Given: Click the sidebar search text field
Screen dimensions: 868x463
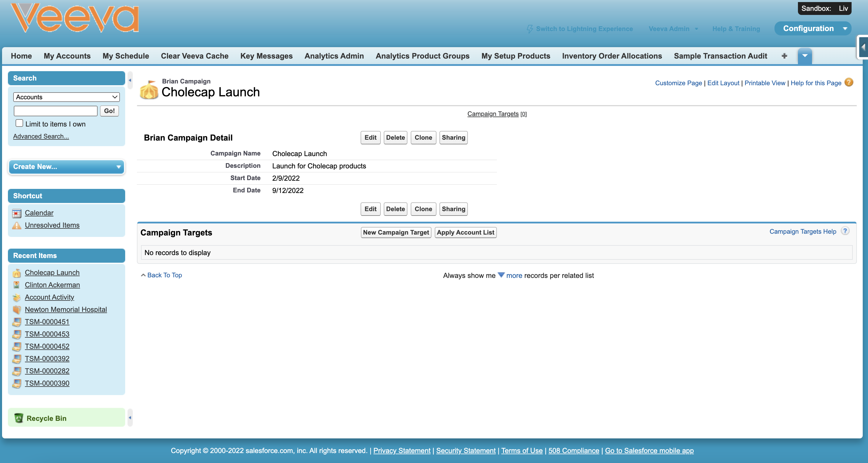Looking at the screenshot, I should (x=56, y=111).
